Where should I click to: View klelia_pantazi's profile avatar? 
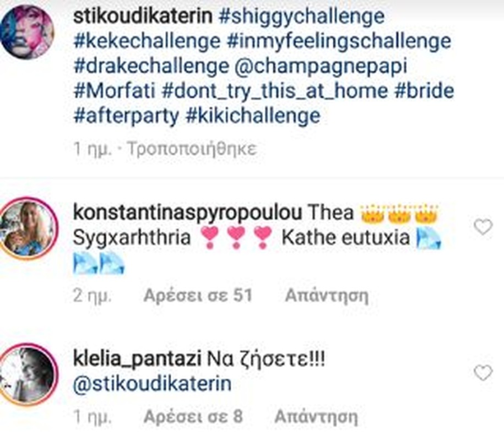28,375
